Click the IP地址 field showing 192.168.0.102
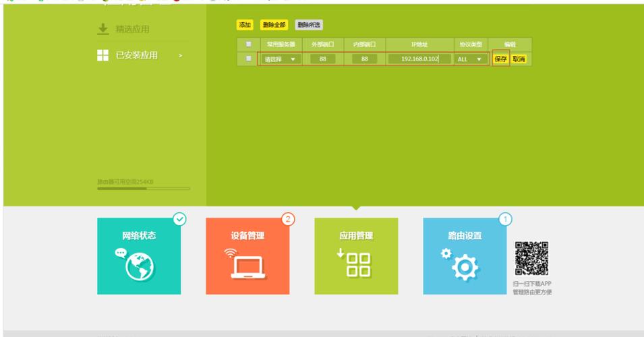This screenshot has width=644, height=337. point(419,59)
